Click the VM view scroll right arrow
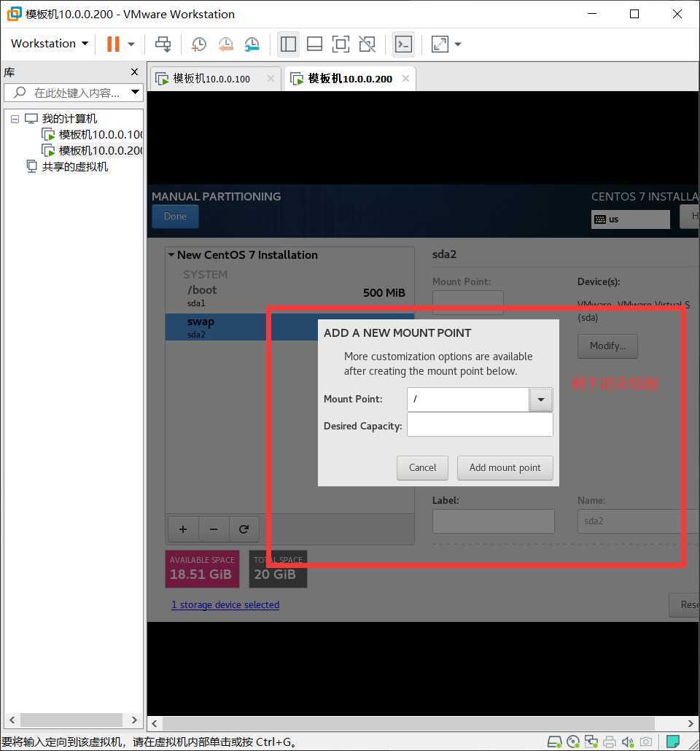Screen dimensions: 700x751 click(x=691, y=723)
